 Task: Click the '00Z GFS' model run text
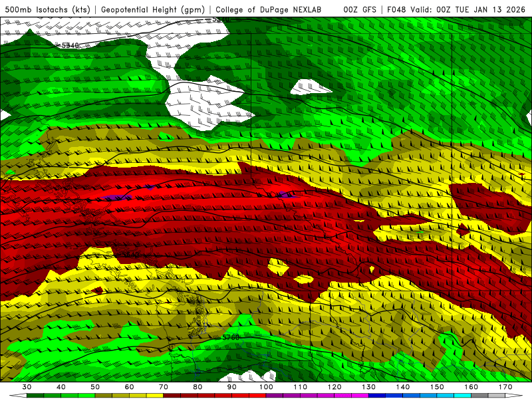pos(360,9)
